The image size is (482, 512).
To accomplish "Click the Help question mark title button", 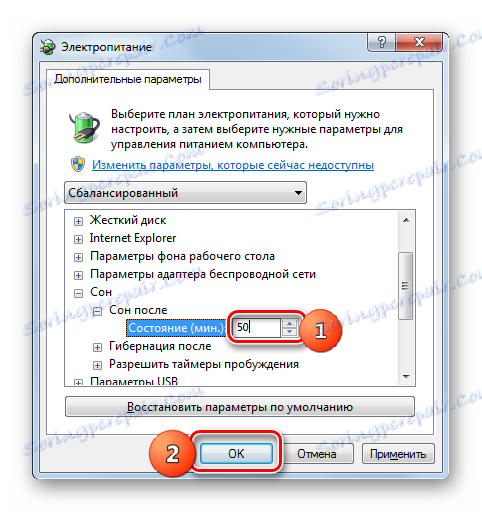I will [x=381, y=42].
